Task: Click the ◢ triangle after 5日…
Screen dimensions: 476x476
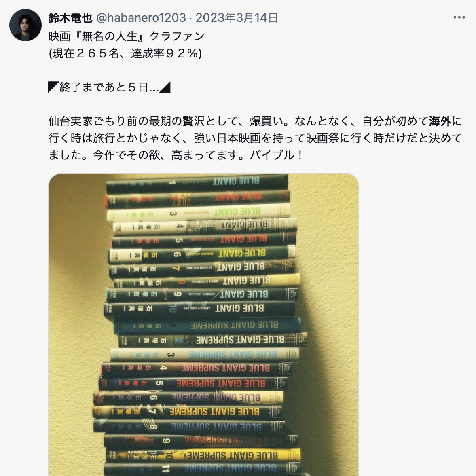Action: pos(165,87)
